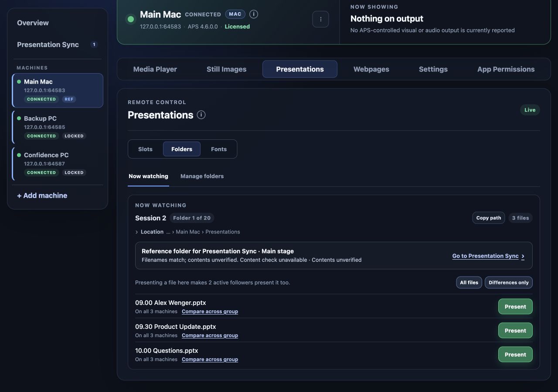The image size is (558, 392).
Task: Open Overview in the sidebar
Action: 58,23
